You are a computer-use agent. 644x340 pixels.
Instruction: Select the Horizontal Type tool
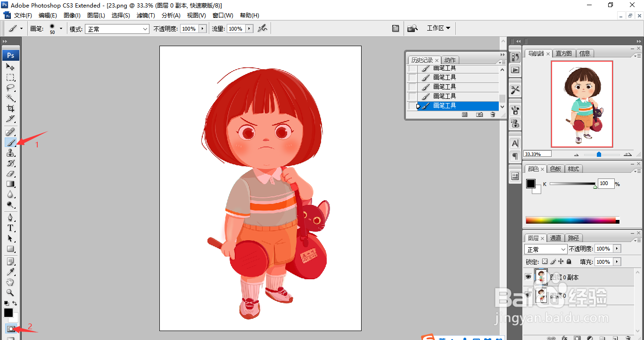click(10, 228)
